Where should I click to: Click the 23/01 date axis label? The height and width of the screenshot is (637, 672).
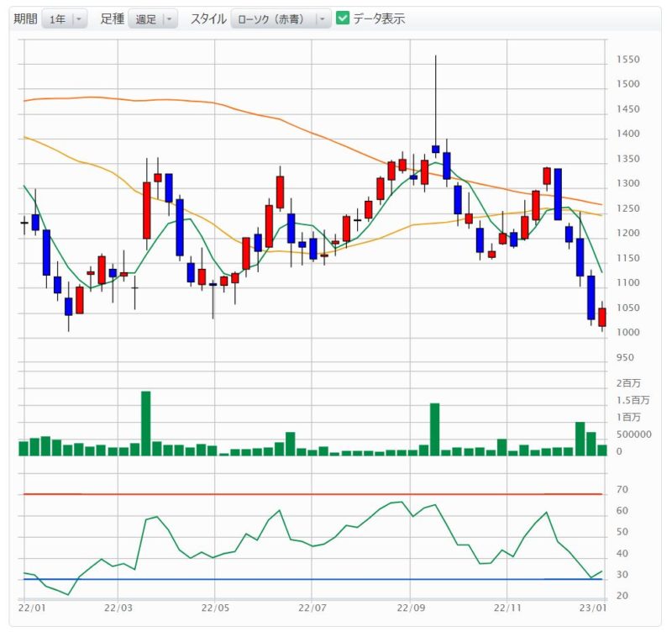(593, 608)
